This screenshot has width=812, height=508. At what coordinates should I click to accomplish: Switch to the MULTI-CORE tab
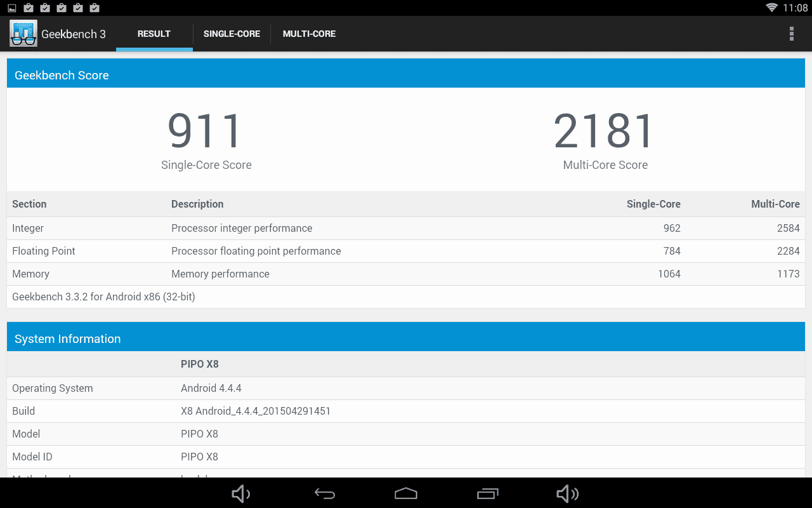click(x=309, y=34)
